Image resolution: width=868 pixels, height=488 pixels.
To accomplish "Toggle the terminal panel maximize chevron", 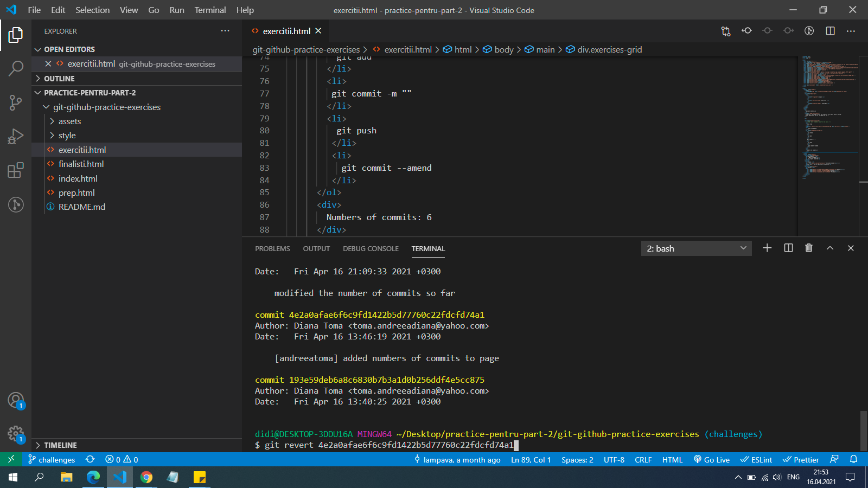I will [x=830, y=248].
